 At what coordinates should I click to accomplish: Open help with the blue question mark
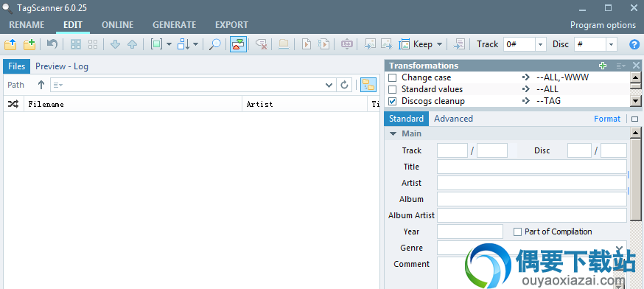(634, 44)
